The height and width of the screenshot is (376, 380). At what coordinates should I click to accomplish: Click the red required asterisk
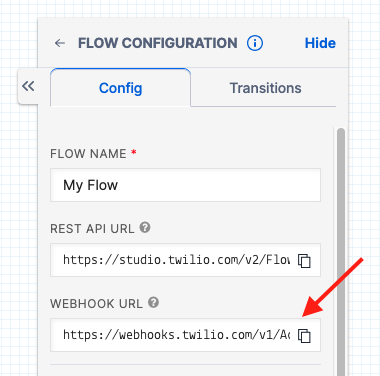[134, 152]
